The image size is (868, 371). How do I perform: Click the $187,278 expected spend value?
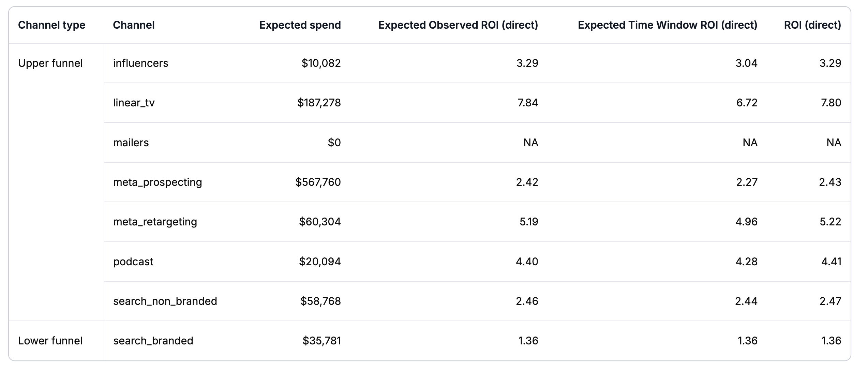pyautogui.click(x=319, y=103)
